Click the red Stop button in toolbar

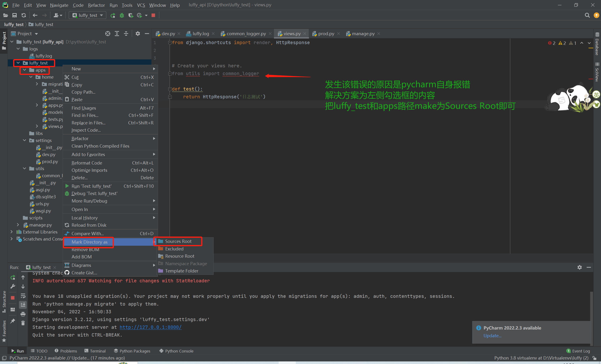(153, 15)
